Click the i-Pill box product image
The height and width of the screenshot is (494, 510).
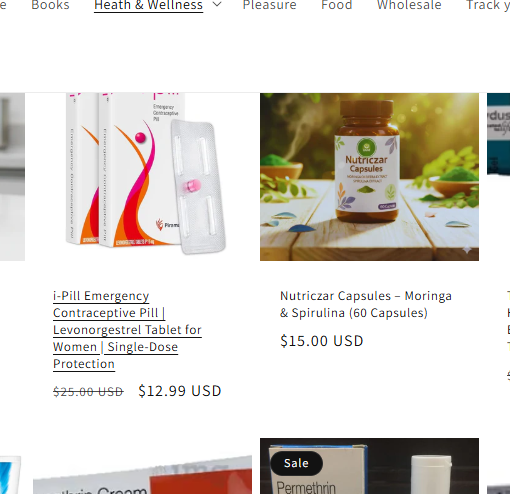coord(142,177)
